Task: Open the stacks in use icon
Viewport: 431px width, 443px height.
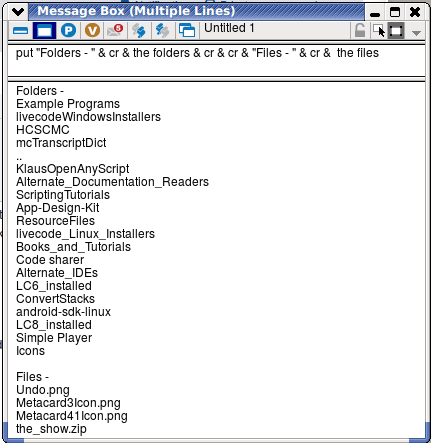Action: coord(187,31)
